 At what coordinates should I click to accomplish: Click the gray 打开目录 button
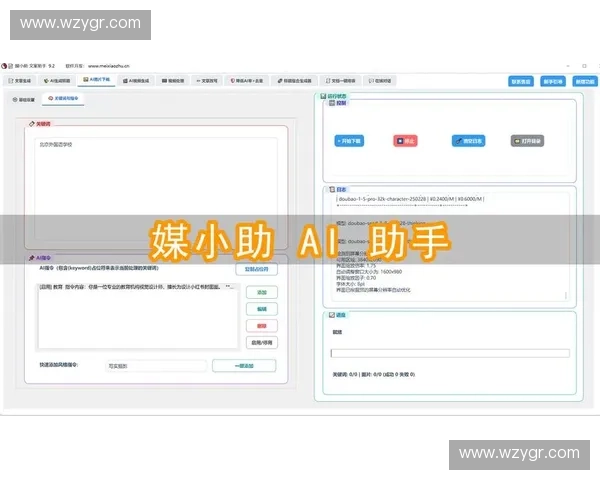pyautogui.click(x=527, y=141)
